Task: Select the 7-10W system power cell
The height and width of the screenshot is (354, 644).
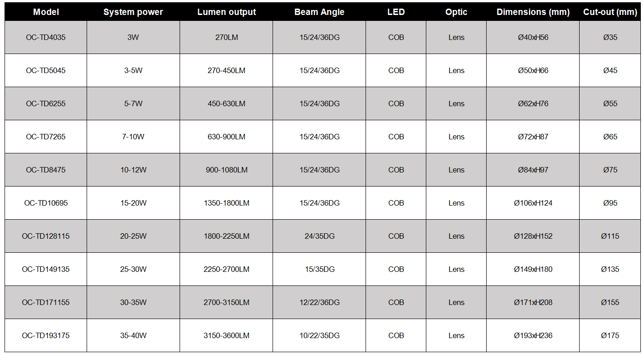Action: click(133, 137)
